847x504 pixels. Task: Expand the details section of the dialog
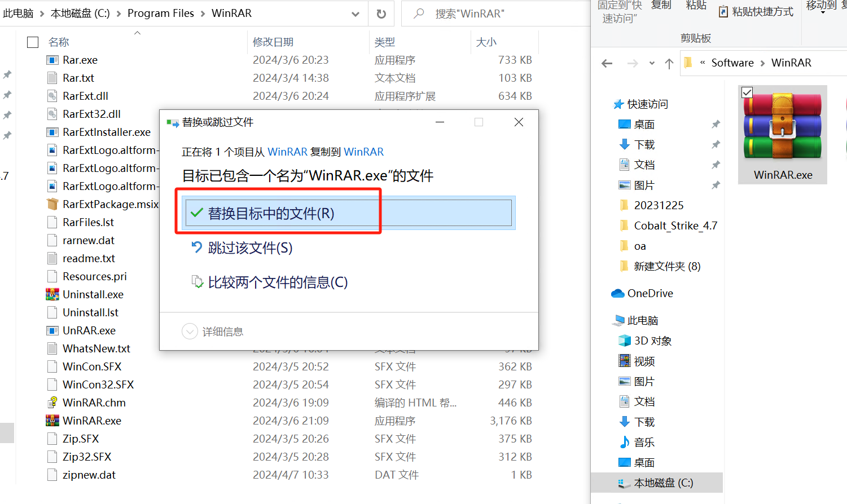[x=190, y=331]
